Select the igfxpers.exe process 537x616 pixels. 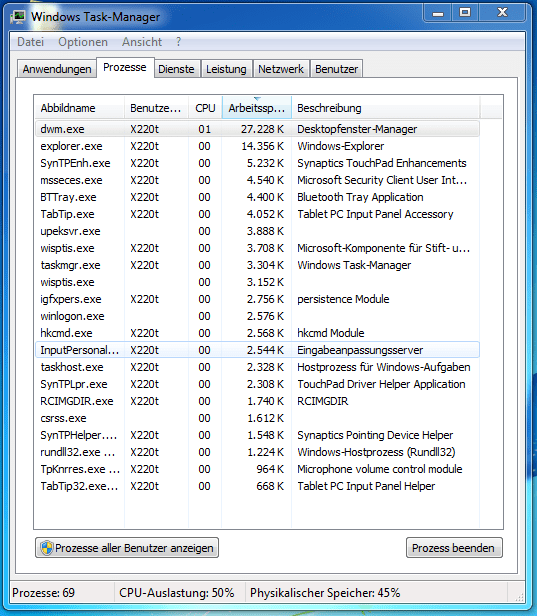coord(257,299)
